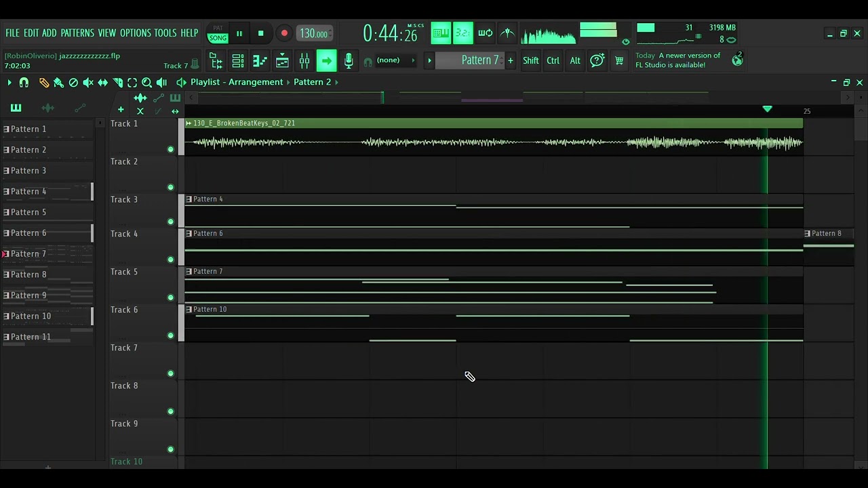Click the green playhead marker on timeline
This screenshot has height=488, width=868.
click(x=767, y=108)
